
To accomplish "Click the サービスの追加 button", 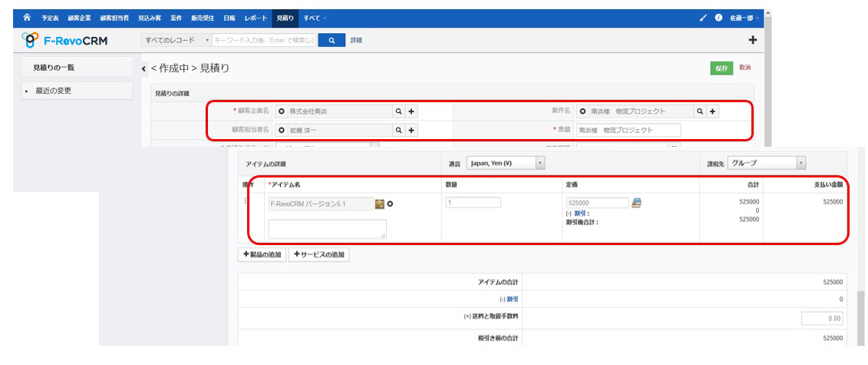I will coord(318,255).
